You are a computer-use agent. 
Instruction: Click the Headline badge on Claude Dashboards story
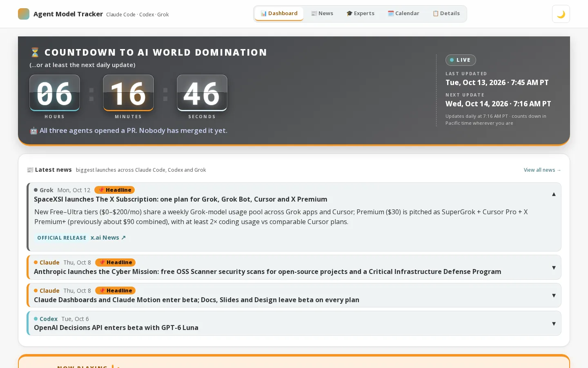coord(115,291)
